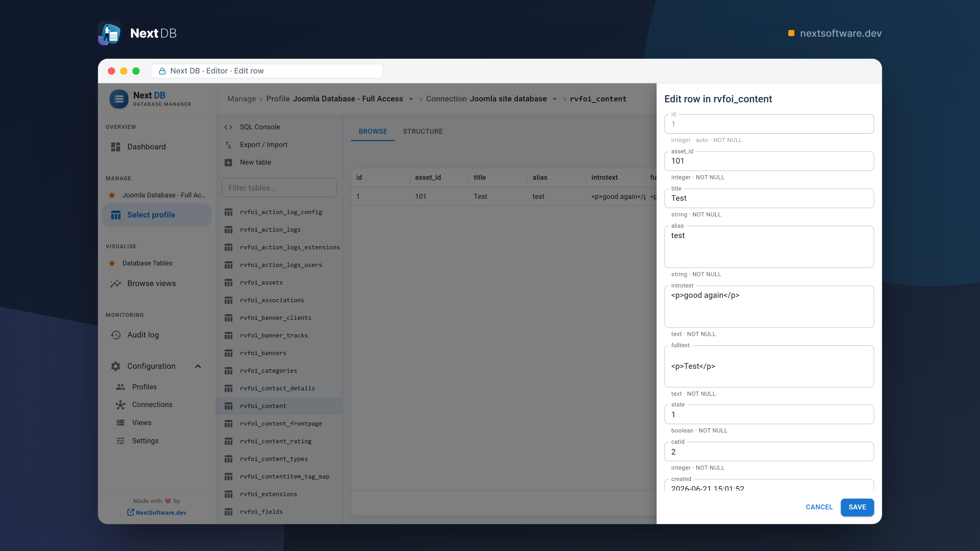Click the Settings sliders icon

click(121, 441)
